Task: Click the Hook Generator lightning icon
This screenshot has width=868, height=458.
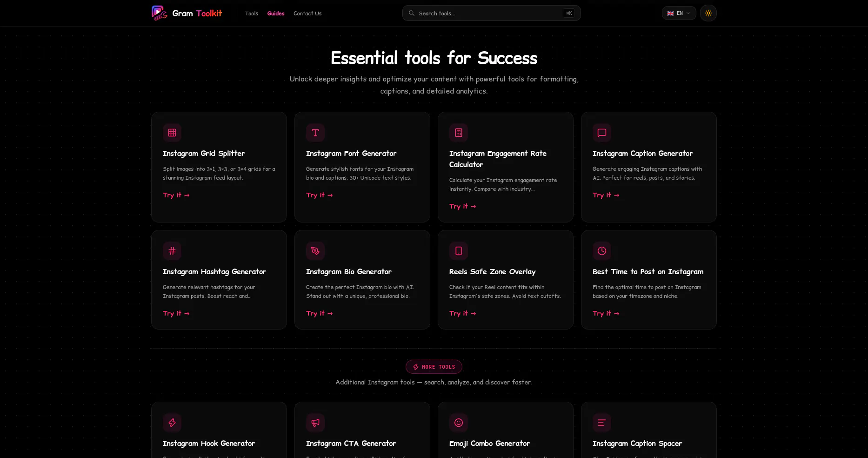Action: pos(172,423)
